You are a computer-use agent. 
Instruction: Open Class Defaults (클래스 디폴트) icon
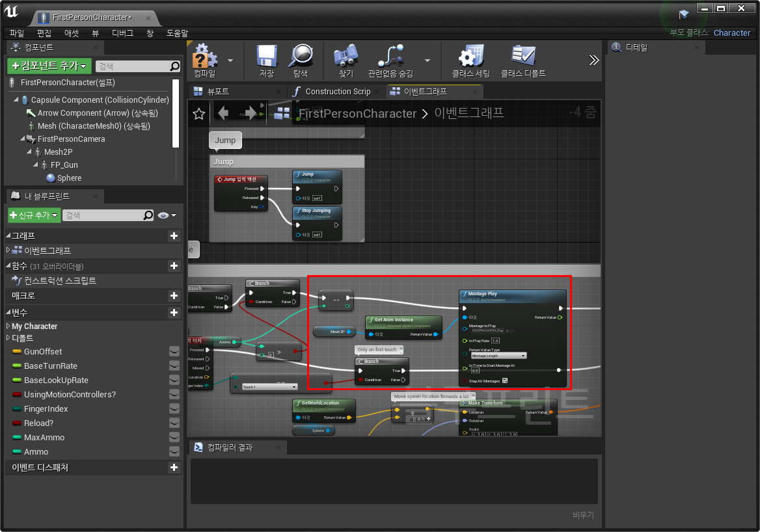click(x=523, y=56)
